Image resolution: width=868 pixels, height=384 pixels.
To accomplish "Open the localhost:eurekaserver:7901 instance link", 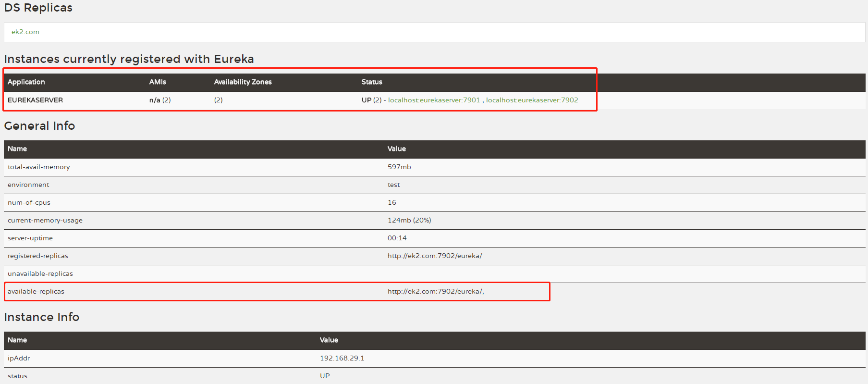I will [x=434, y=100].
